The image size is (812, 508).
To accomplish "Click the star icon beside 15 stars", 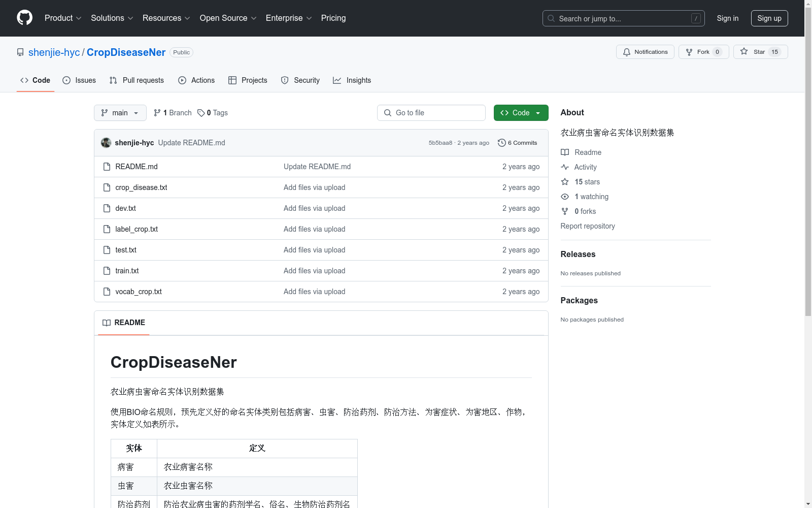I will [565, 182].
